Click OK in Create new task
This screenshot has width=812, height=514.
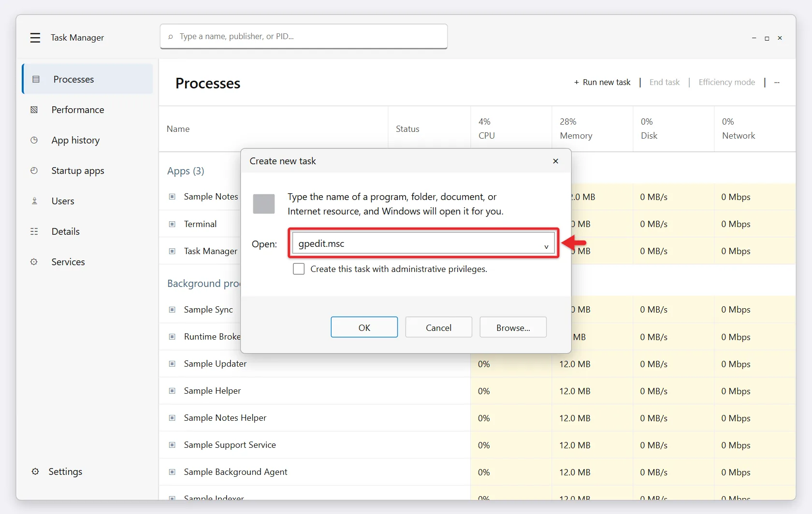tap(364, 328)
